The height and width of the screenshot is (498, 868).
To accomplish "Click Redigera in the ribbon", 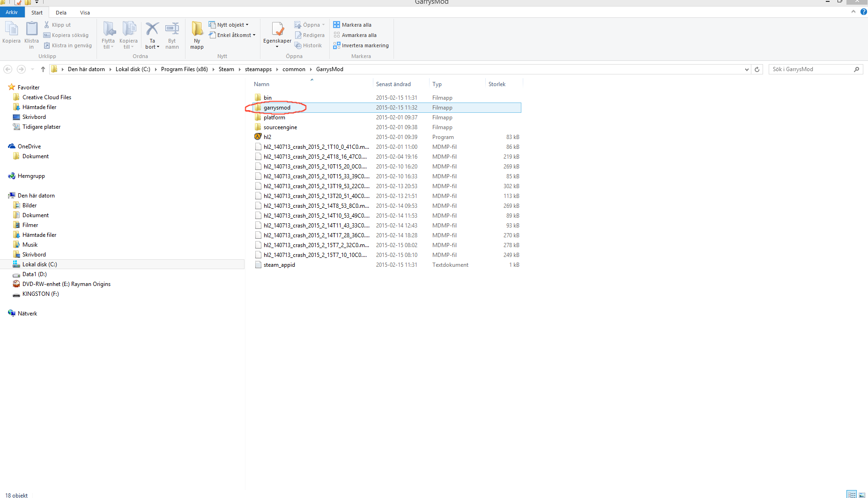I will 310,35.
